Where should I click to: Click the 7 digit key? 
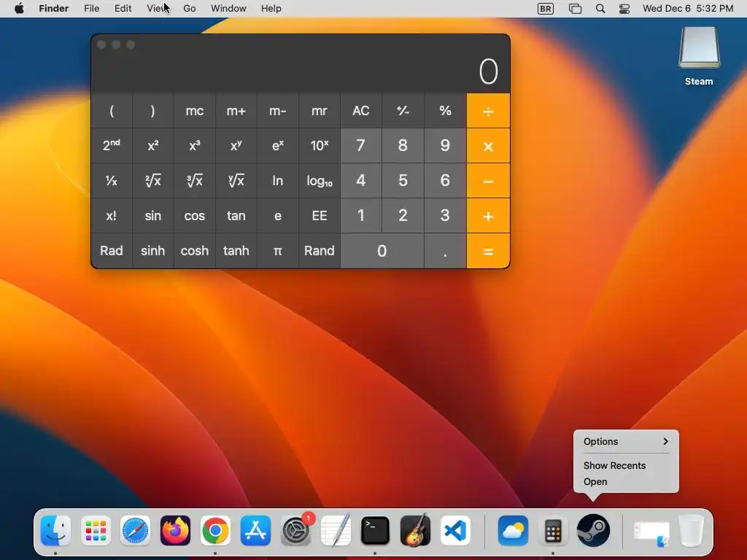360,145
